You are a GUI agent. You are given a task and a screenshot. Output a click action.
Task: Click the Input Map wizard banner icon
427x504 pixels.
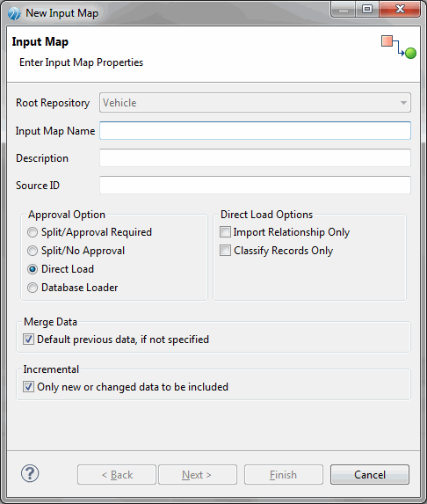[399, 47]
